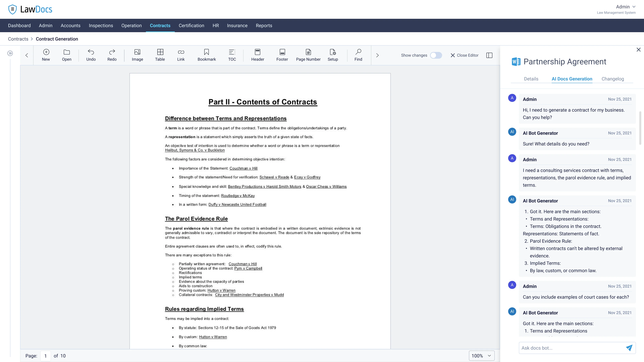Viewport: 644px width, 362px height.
Task: Click the Heilbut, Symons & Co. v Buckleton link
Action: pos(195,150)
